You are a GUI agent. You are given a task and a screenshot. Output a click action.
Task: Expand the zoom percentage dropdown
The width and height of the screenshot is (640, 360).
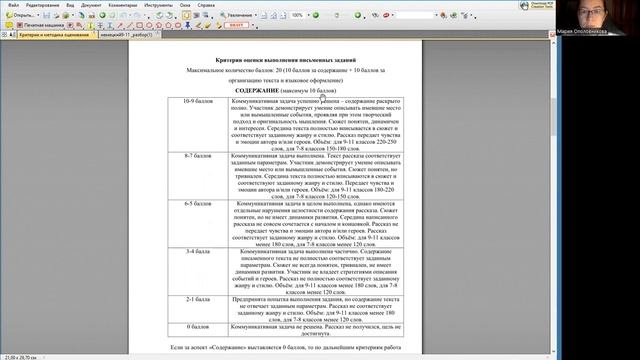[x=309, y=15]
